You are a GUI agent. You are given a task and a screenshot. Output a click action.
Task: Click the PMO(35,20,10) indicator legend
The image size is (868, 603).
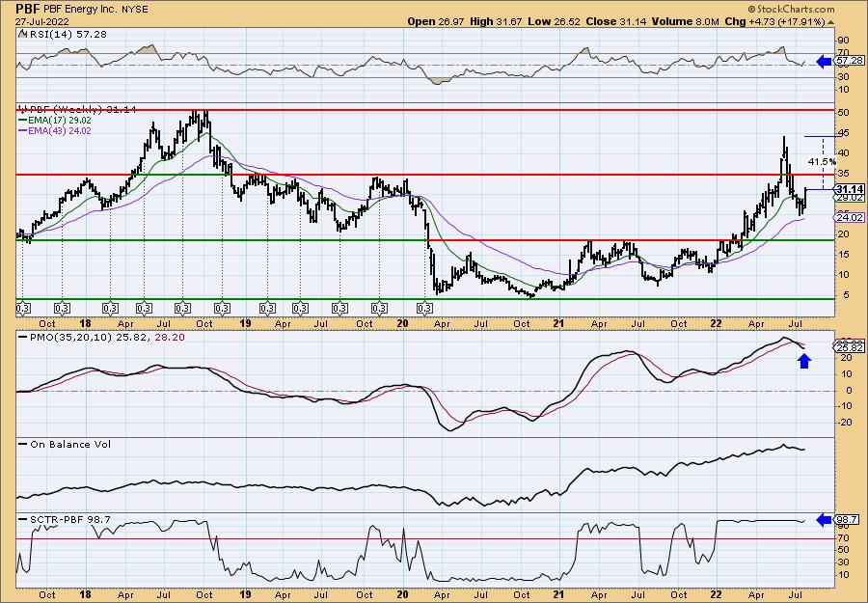[102, 338]
